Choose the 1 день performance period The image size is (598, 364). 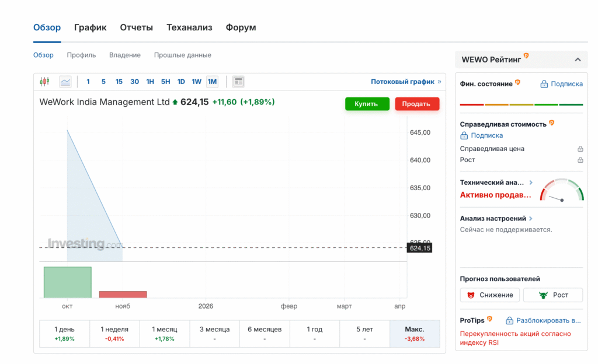point(64,334)
